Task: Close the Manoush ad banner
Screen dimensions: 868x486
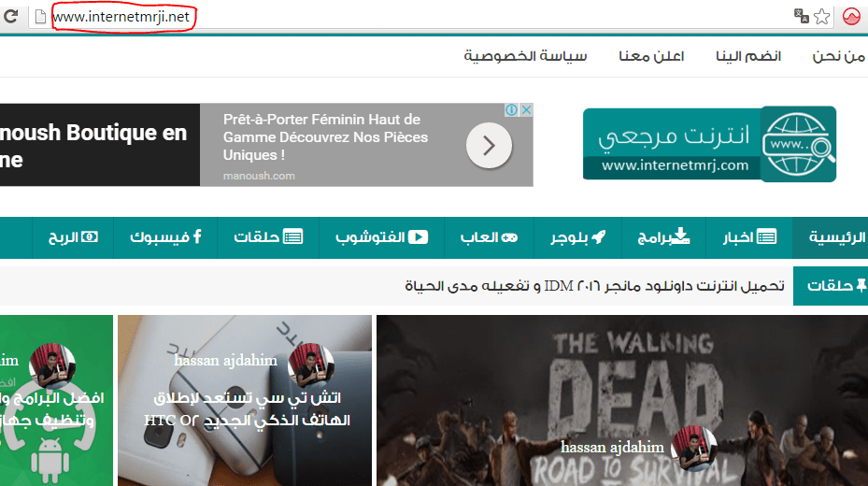Action: pyautogui.click(x=526, y=109)
